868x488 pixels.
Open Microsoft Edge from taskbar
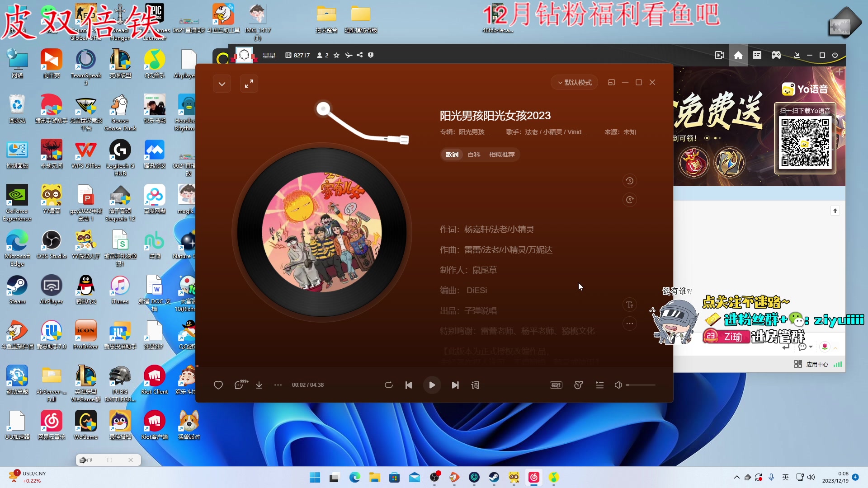pyautogui.click(x=355, y=477)
